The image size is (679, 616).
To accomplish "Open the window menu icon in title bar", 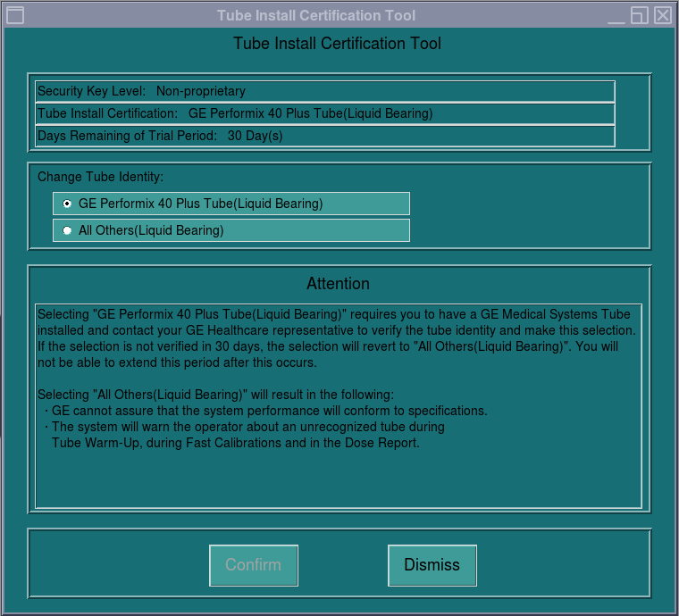I will point(14,15).
